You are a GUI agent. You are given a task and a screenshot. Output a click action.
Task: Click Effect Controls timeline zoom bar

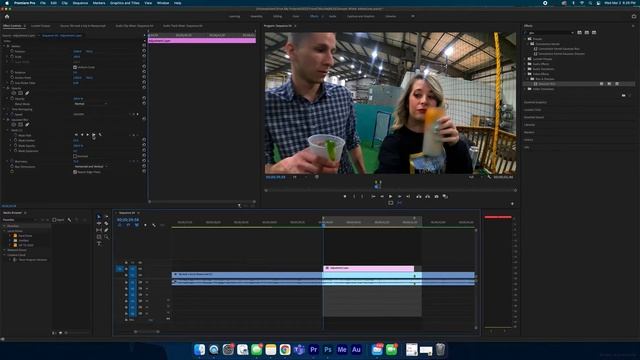[202, 202]
